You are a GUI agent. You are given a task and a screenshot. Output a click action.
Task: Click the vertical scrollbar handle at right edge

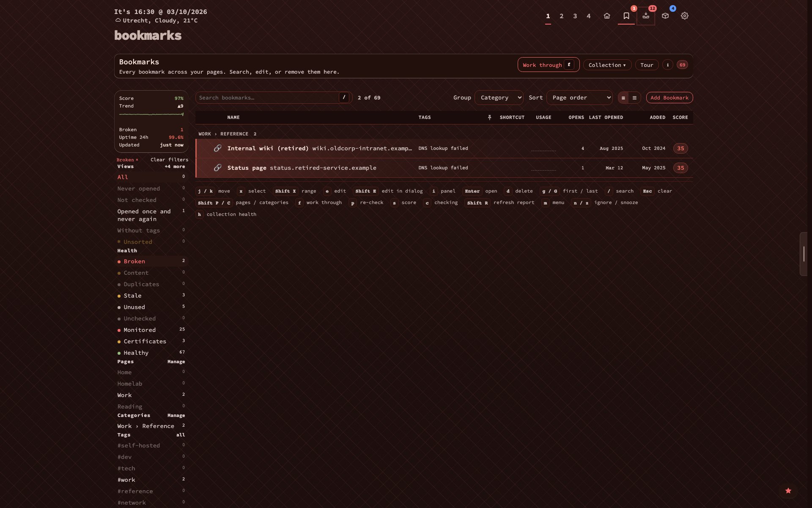pyautogui.click(x=804, y=254)
